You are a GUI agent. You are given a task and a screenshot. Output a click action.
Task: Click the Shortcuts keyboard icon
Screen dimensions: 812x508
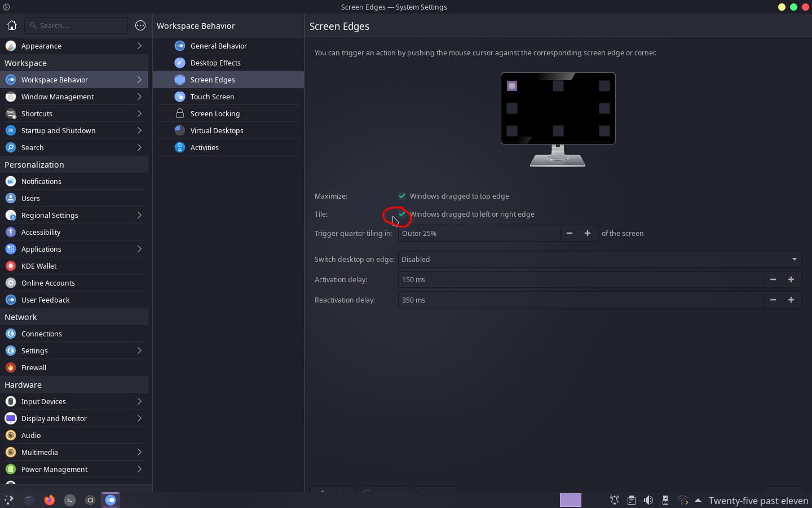pos(11,113)
